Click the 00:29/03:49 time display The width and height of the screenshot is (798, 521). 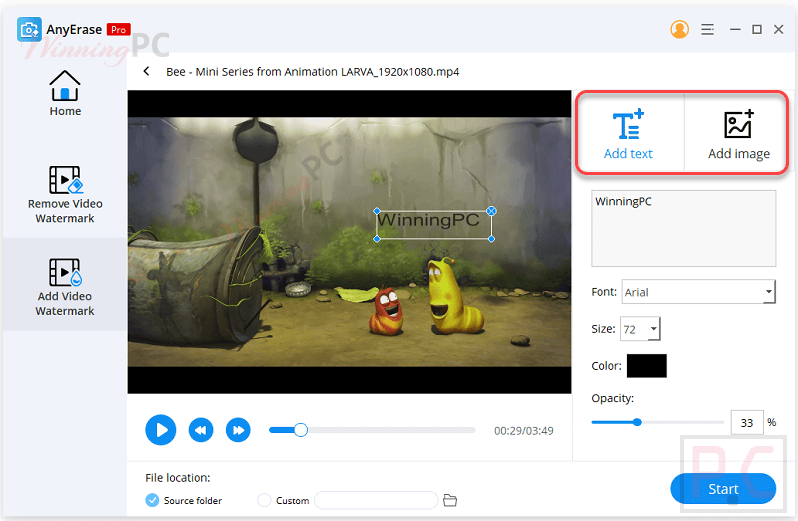click(524, 430)
